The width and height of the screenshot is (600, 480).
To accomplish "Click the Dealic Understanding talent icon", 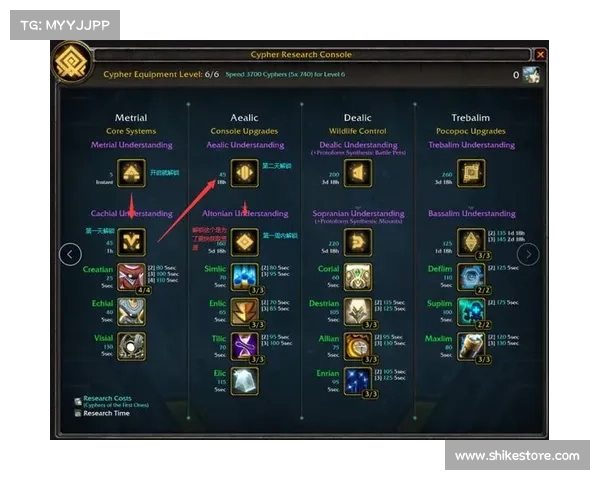I will click(358, 173).
